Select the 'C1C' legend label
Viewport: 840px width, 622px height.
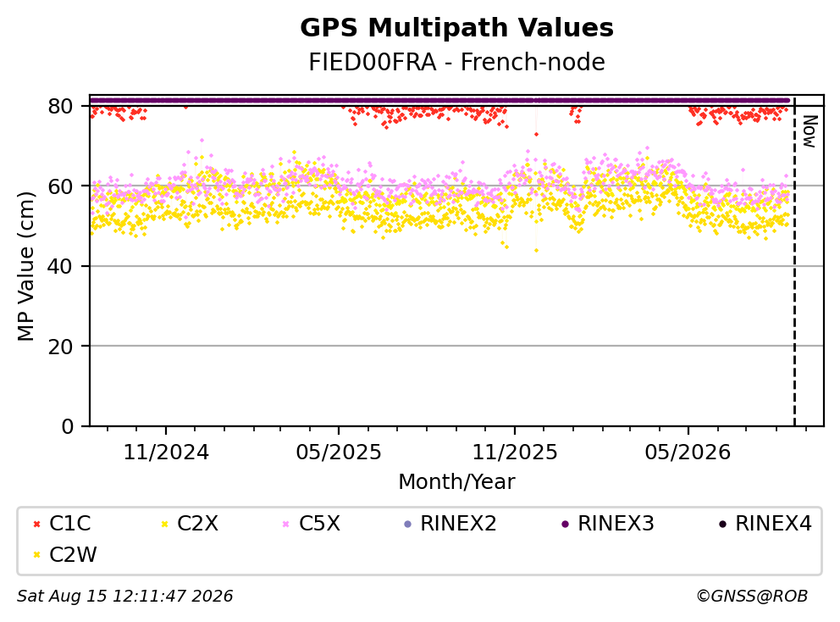[70, 524]
